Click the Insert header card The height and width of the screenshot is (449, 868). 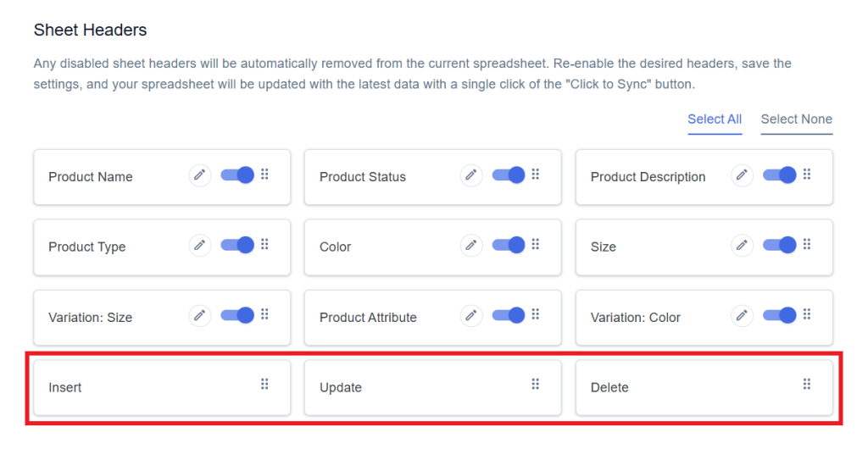pyautogui.click(x=162, y=388)
